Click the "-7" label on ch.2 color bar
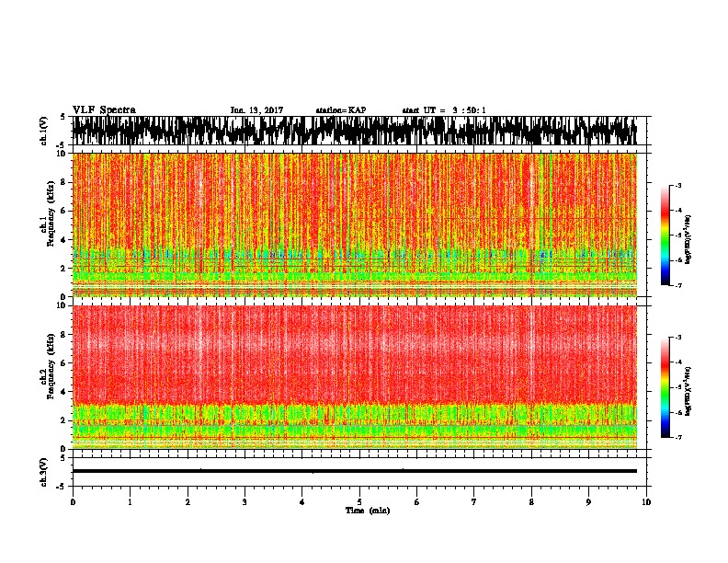Image resolution: width=728 pixels, height=563 pixels. click(677, 437)
